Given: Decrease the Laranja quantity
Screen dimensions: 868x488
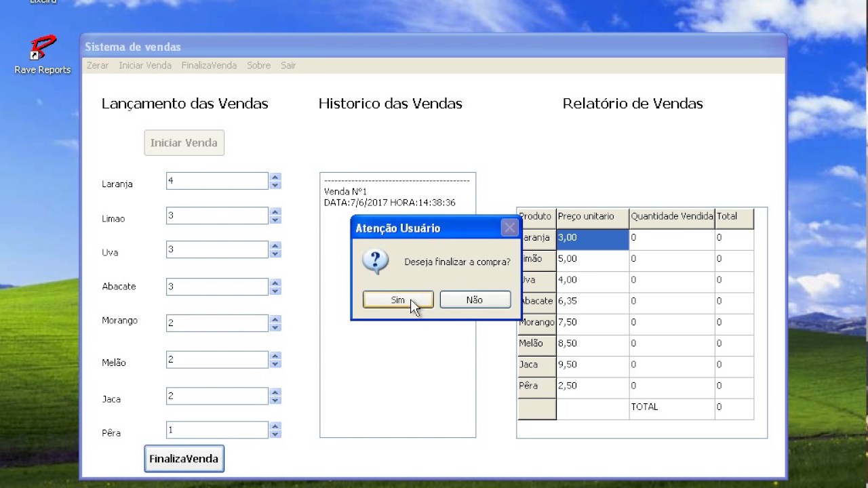Looking at the screenshot, I should [275, 185].
